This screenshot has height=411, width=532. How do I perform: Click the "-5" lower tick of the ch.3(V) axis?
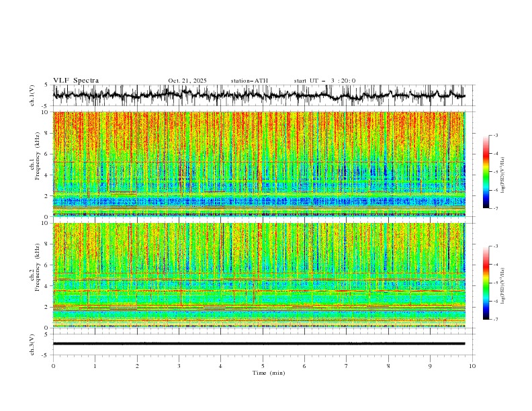pyautogui.click(x=45, y=355)
